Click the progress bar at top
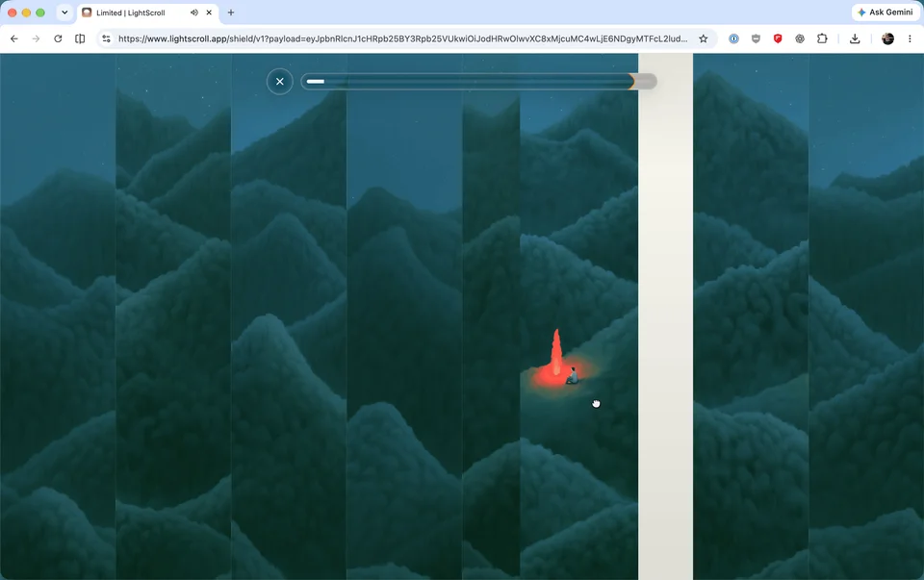924x580 pixels. click(x=478, y=81)
